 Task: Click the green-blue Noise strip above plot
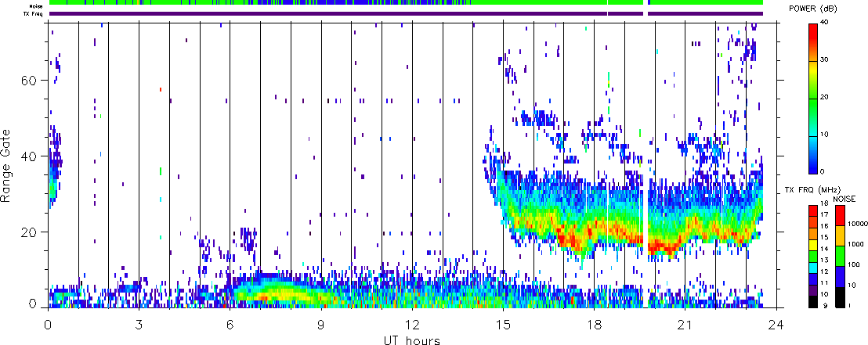(406, 3)
